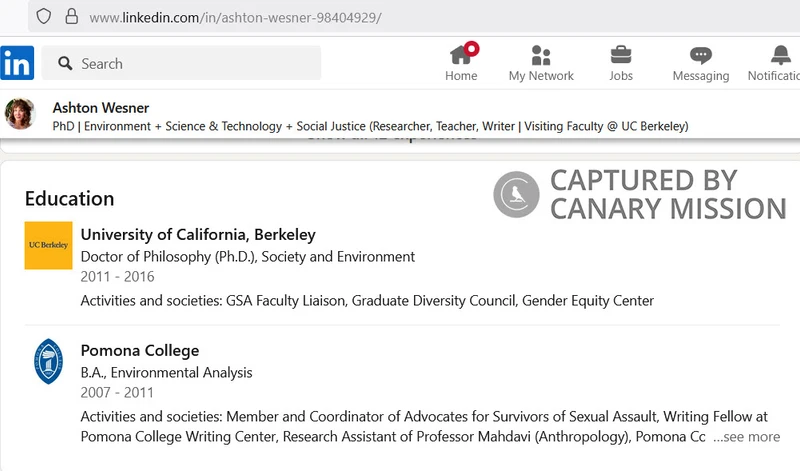This screenshot has width=800, height=471.
Task: Click the site security padlock icon
Action: click(71, 16)
